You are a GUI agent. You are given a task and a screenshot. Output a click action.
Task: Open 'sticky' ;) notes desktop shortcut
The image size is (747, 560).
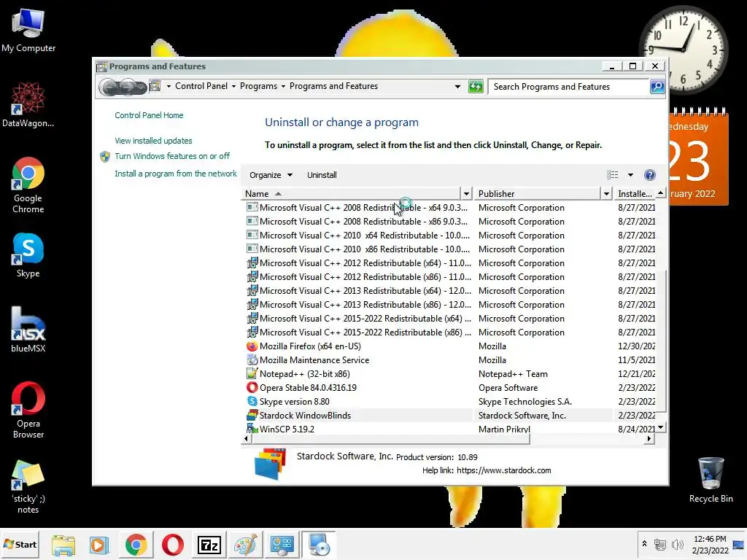tap(28, 486)
